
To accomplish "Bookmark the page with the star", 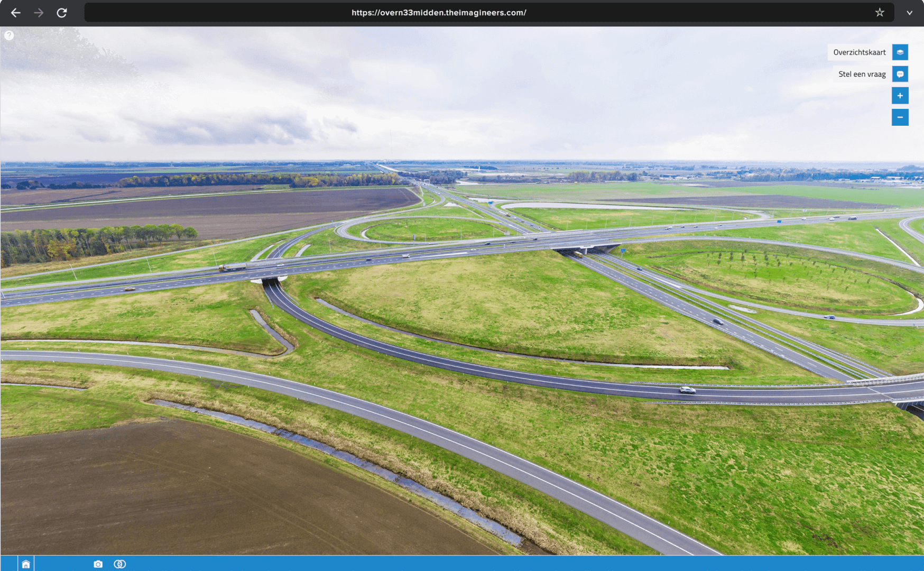I will click(x=880, y=12).
